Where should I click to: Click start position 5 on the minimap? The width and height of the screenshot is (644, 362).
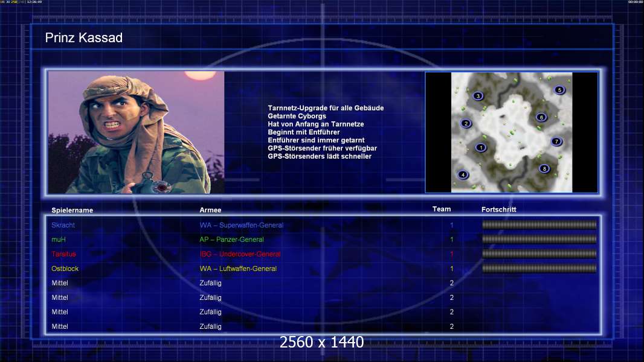tap(559, 90)
